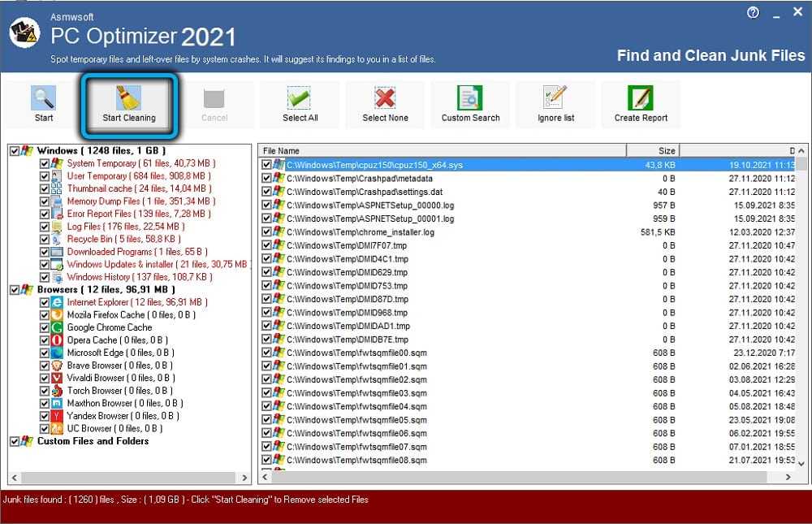Screen dimensions: 812x524
Task: Uncheck the System Temporary checkbox
Action: [x=45, y=163]
